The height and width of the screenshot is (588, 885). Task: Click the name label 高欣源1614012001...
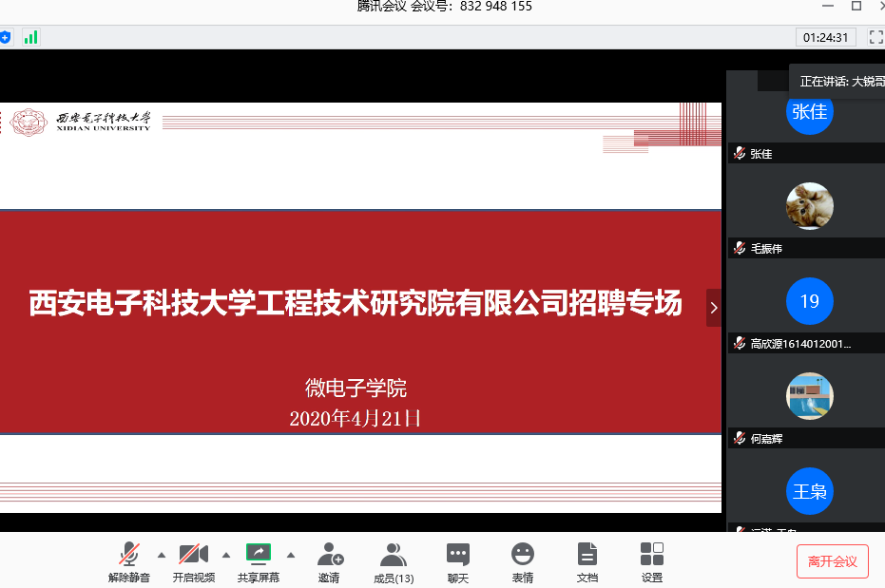(800, 343)
